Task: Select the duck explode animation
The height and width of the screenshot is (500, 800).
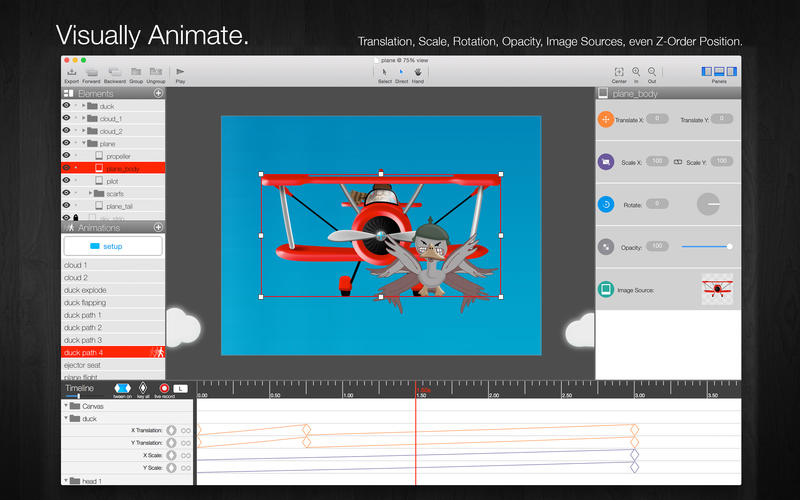Action: point(113,290)
